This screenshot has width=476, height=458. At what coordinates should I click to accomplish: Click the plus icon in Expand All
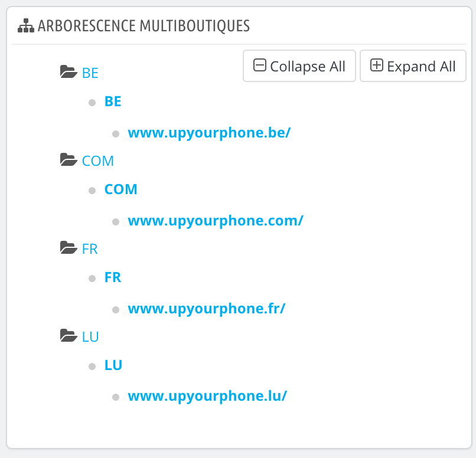pyautogui.click(x=377, y=66)
